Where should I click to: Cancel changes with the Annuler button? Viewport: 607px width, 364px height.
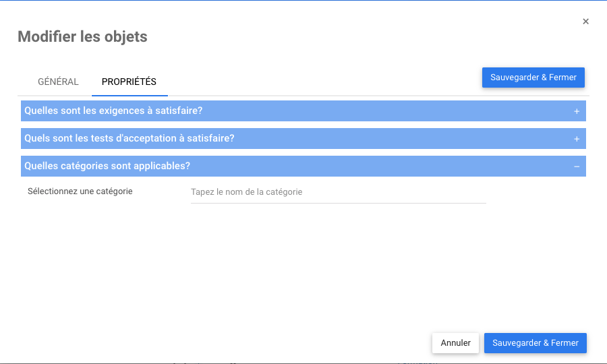(x=455, y=343)
